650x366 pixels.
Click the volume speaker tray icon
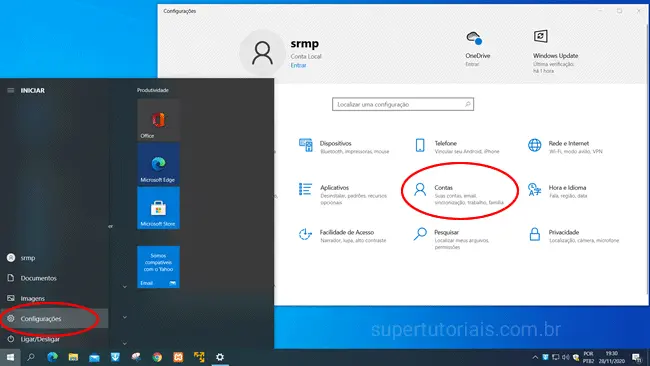565,357
